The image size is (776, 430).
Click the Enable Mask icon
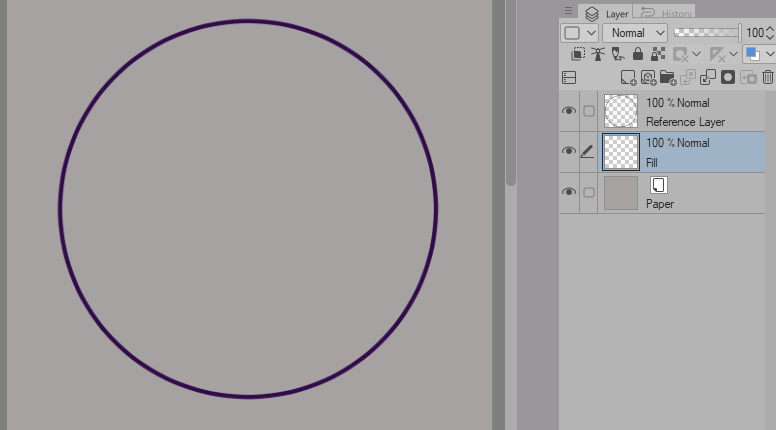pos(680,54)
